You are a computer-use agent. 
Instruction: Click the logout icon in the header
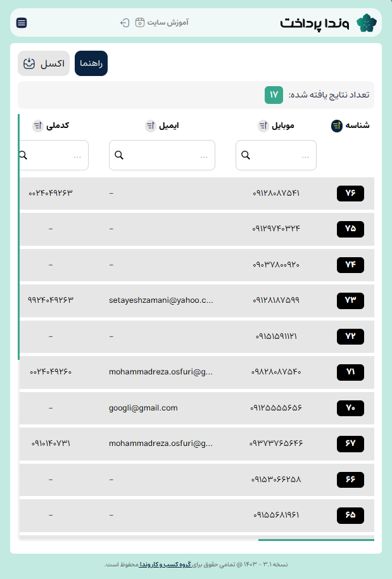coord(125,23)
